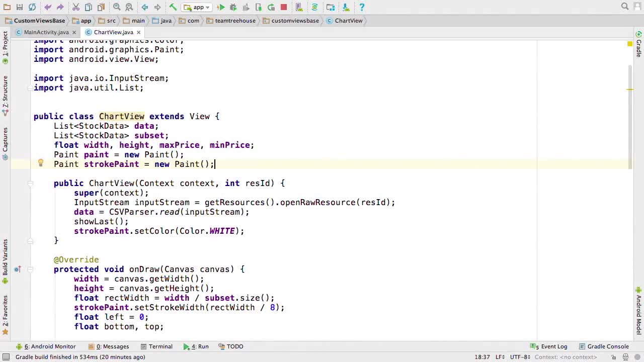This screenshot has width=644, height=362.
Task: Click the yellow inspection status indicator square
Action: [x=629, y=44]
